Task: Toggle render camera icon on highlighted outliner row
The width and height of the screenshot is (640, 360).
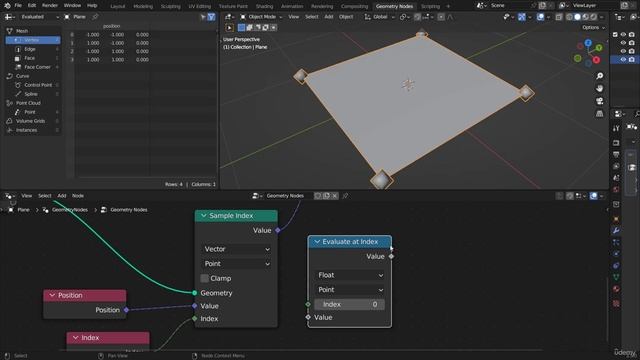Action: click(x=631, y=60)
